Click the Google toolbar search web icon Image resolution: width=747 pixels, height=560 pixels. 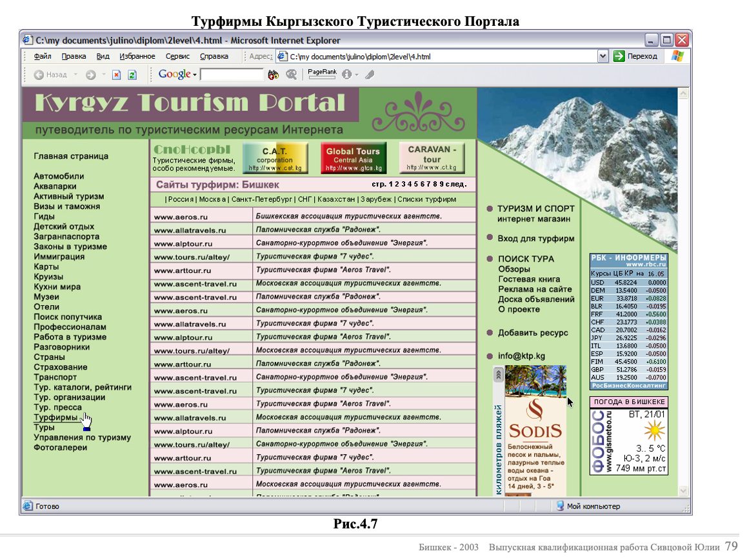[x=274, y=74]
